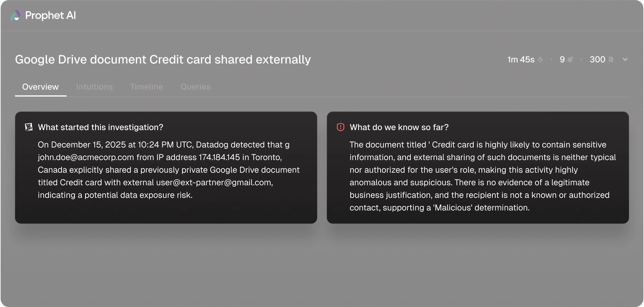Click the Prophet AI brand name

51,16
